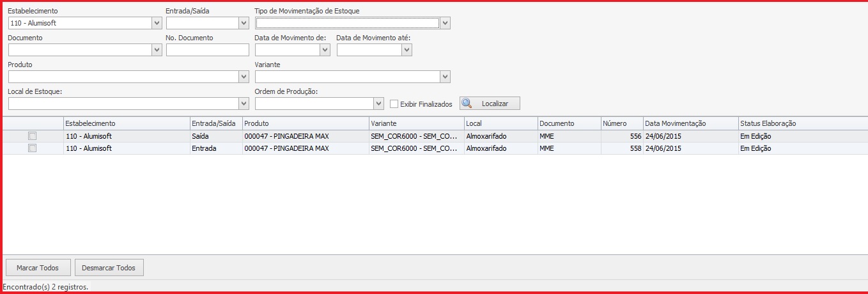This screenshot has width=868, height=294.
Task: Open the Ordem de Produção dropdown
Action: pyautogui.click(x=378, y=104)
